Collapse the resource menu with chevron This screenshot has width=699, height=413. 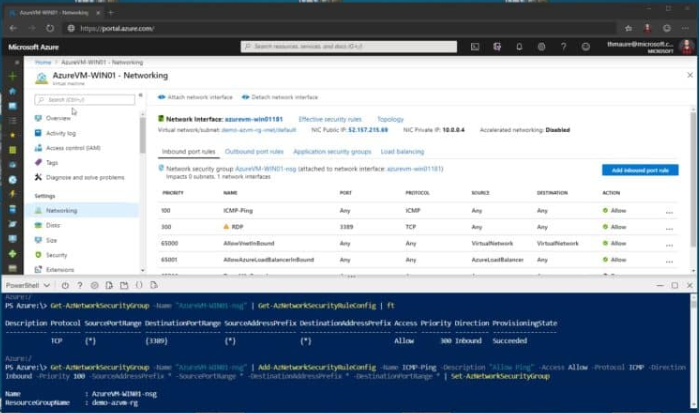pyautogui.click(x=140, y=95)
